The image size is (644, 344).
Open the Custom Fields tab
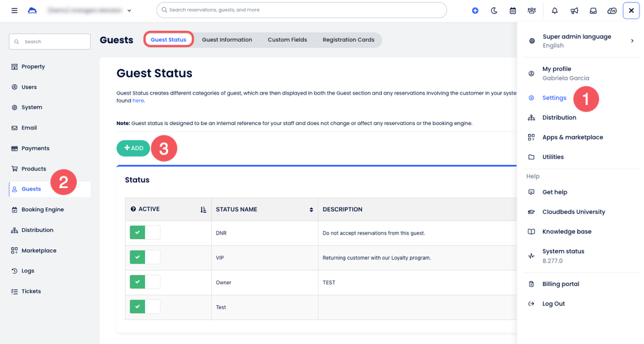[287, 40]
